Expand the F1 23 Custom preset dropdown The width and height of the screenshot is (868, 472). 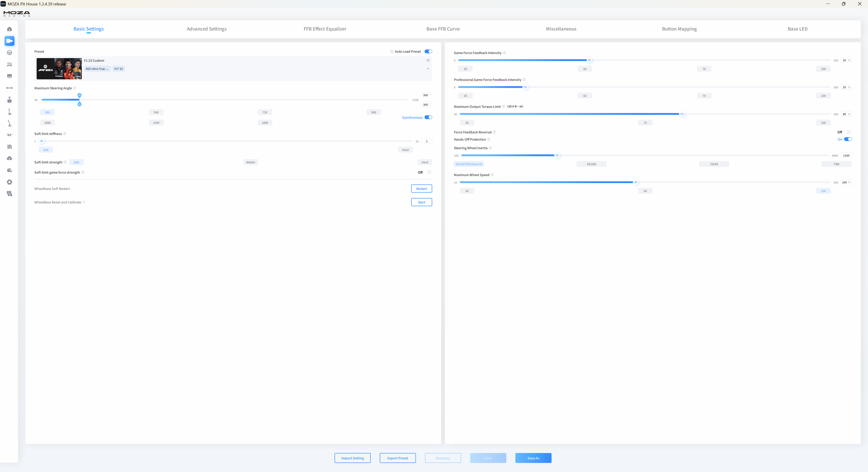428,69
